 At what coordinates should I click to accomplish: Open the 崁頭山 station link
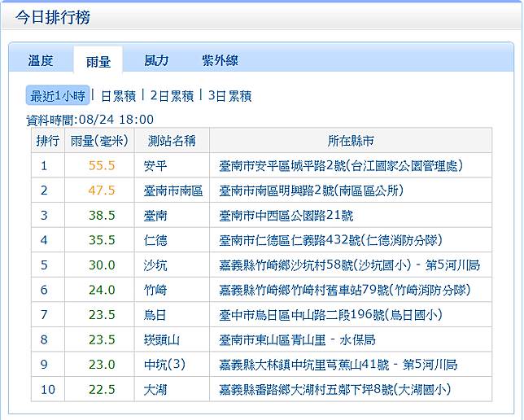161,339
